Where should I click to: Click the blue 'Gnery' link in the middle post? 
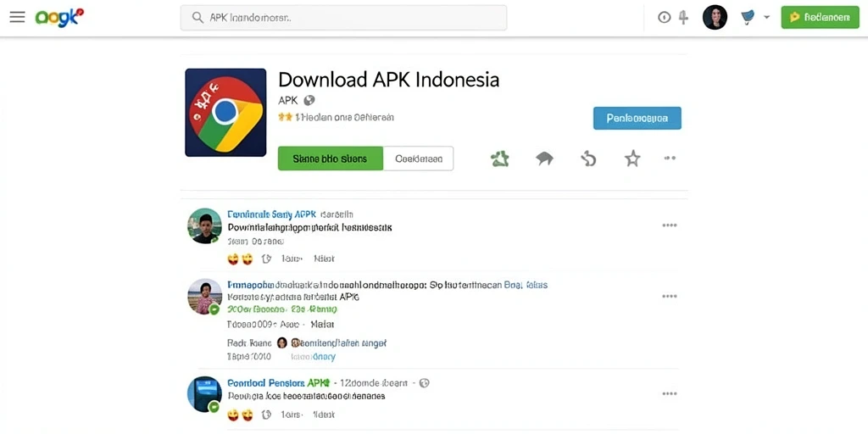coord(324,357)
